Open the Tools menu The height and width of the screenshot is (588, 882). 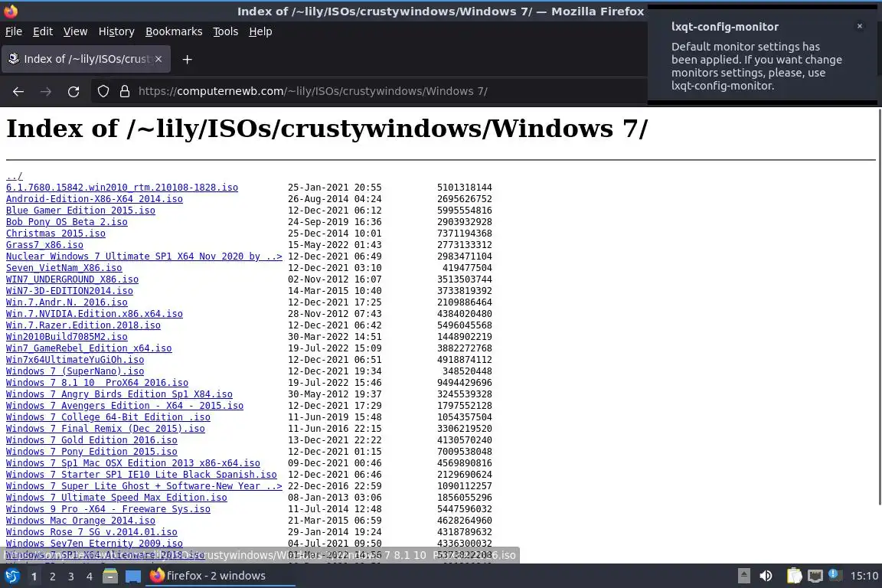[x=226, y=31]
